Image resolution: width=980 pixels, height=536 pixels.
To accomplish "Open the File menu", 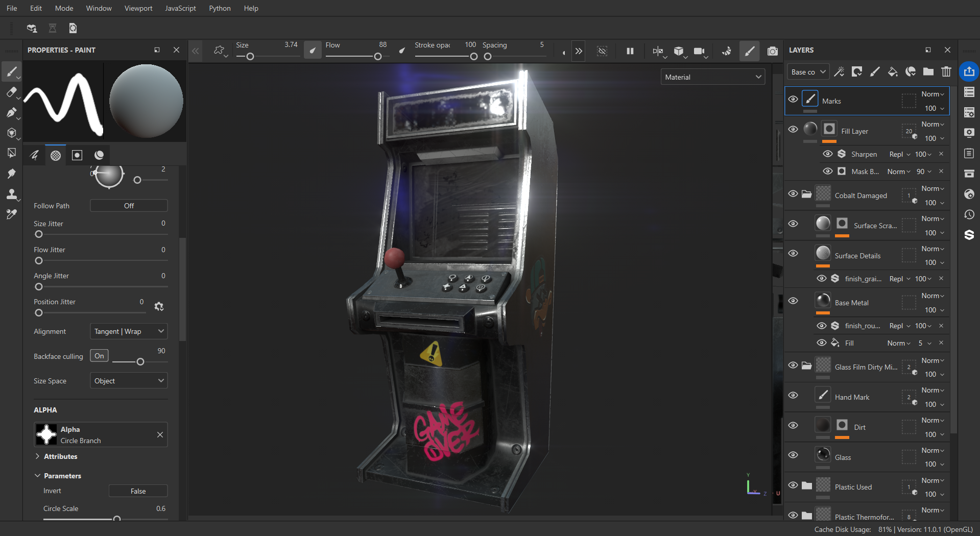I will (12, 8).
